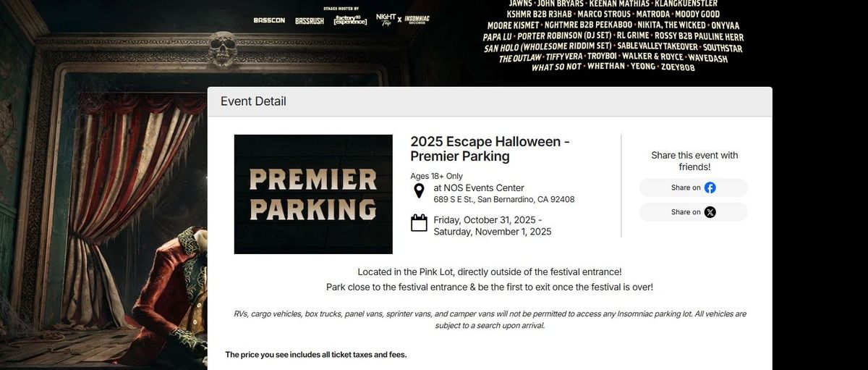Click the Basscon stage logo
The image size is (868, 370).
[x=269, y=20]
